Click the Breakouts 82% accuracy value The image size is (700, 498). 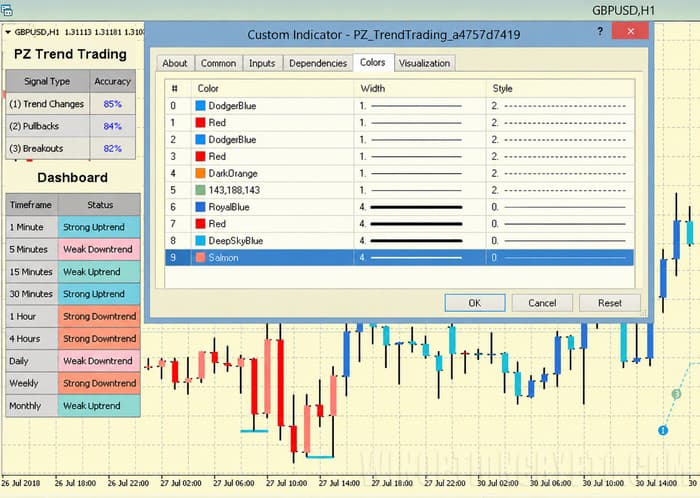[112, 149]
